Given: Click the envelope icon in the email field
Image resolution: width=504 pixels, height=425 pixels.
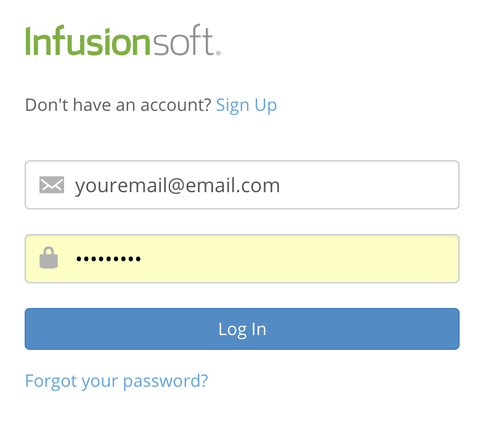Looking at the screenshot, I should 52,185.
